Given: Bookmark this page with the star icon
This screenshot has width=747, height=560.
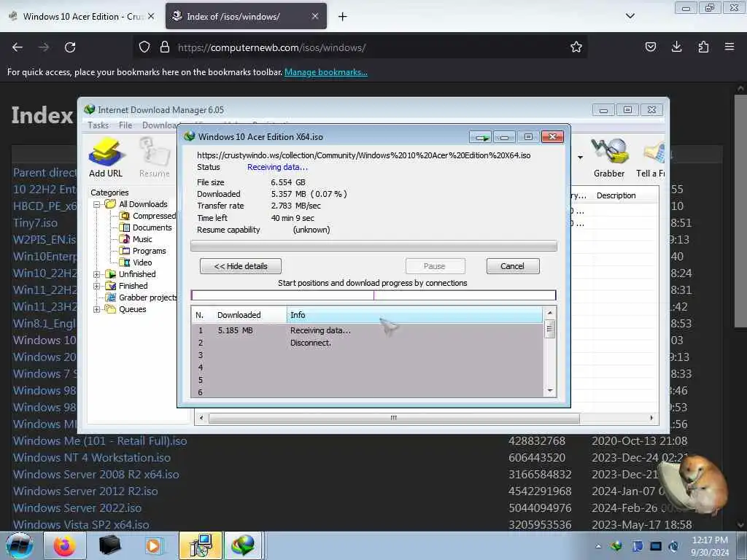Looking at the screenshot, I should 576,47.
